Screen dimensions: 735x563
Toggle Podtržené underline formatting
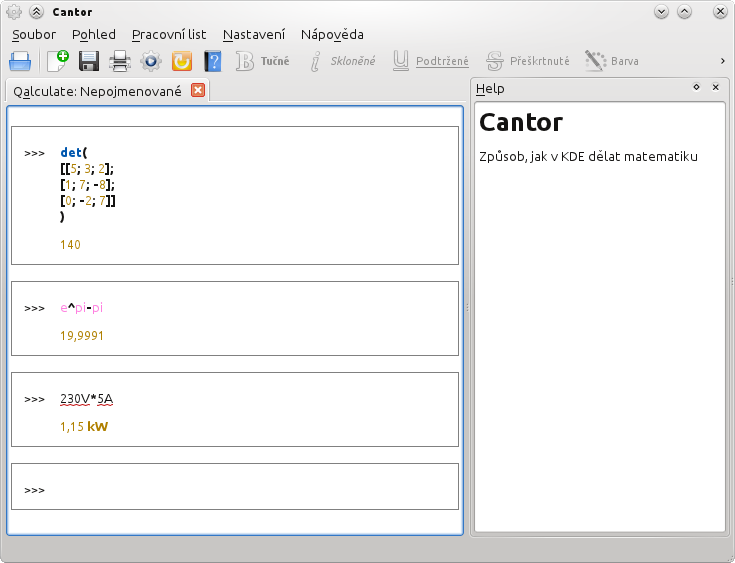coord(431,61)
